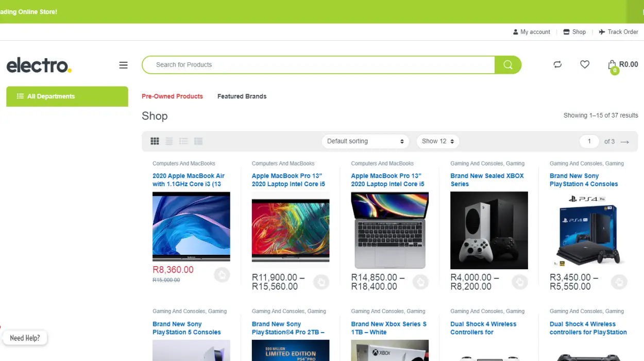The width and height of the screenshot is (644, 361).
Task: Click the electro logo
Action: coord(39,65)
